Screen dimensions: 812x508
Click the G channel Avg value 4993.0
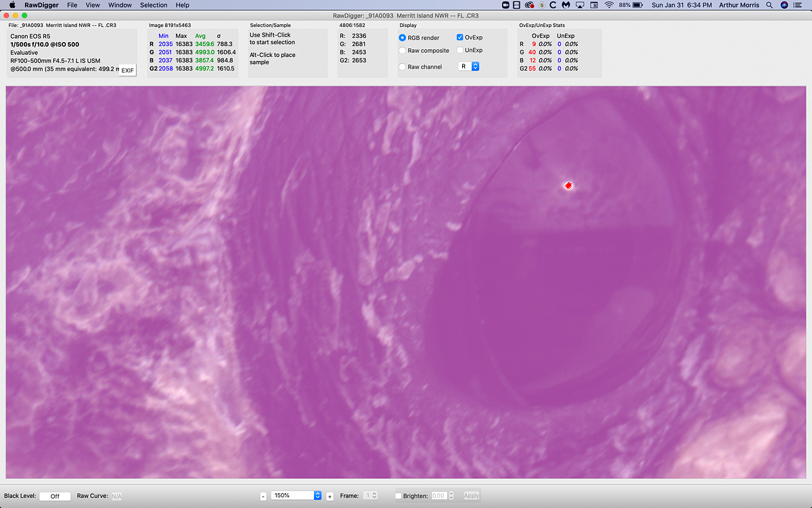click(x=205, y=52)
